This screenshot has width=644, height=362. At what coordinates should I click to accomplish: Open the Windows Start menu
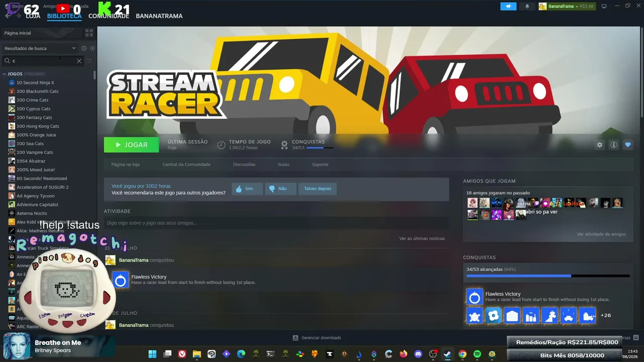point(152,354)
